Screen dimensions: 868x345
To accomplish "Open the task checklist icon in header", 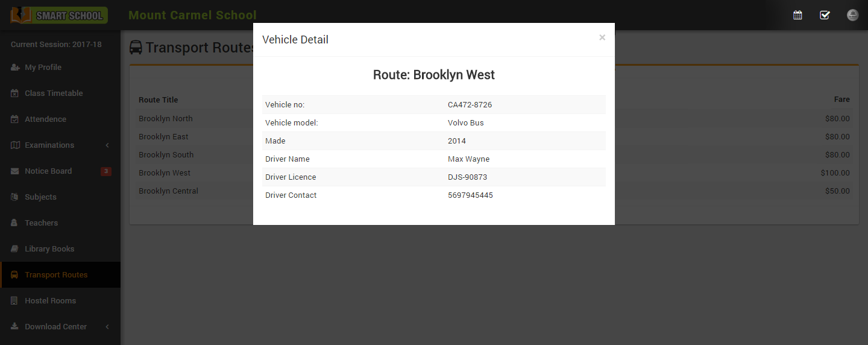I will coord(825,15).
